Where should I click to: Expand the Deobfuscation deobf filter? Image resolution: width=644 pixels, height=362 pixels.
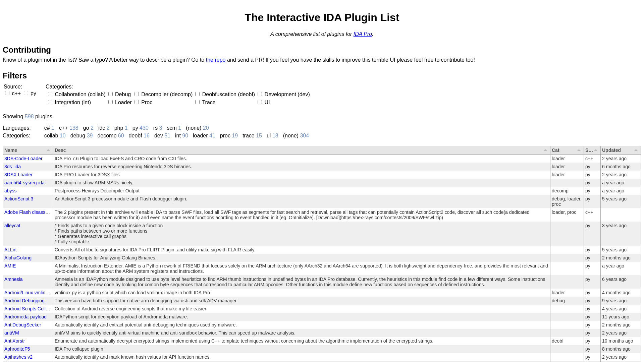pyautogui.click(x=198, y=94)
